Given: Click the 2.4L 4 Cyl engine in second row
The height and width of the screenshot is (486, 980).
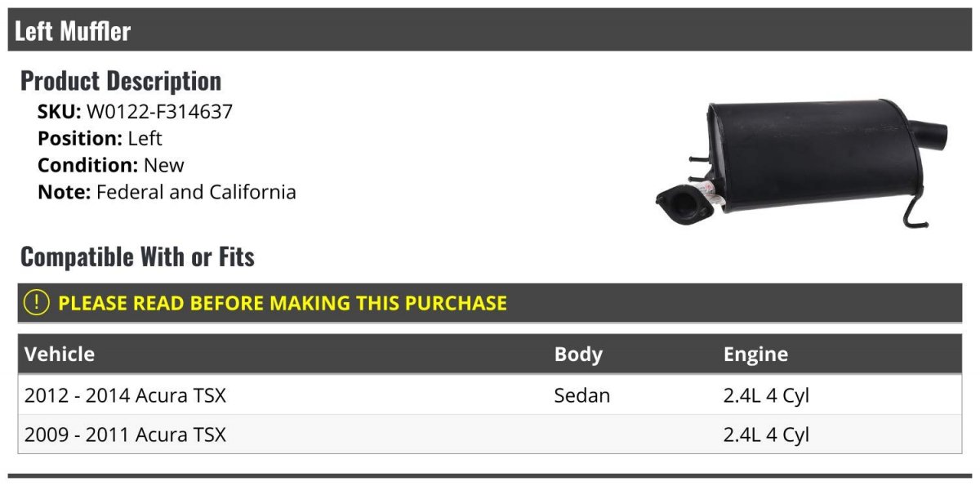Looking at the screenshot, I should [x=766, y=435].
